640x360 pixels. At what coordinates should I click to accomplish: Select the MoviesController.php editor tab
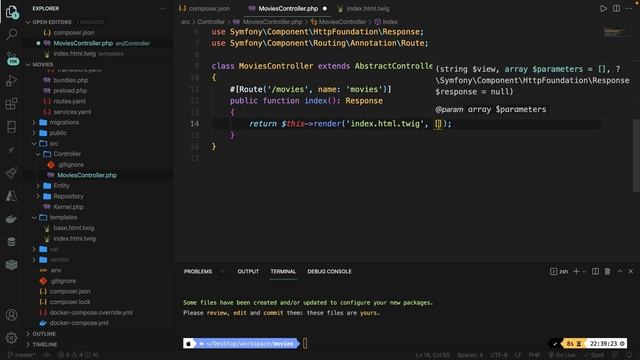288,9
